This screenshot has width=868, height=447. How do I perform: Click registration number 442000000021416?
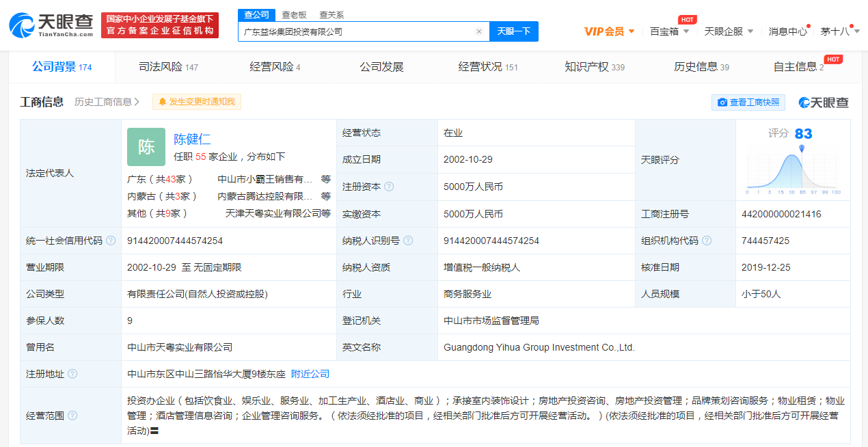pyautogui.click(x=781, y=214)
